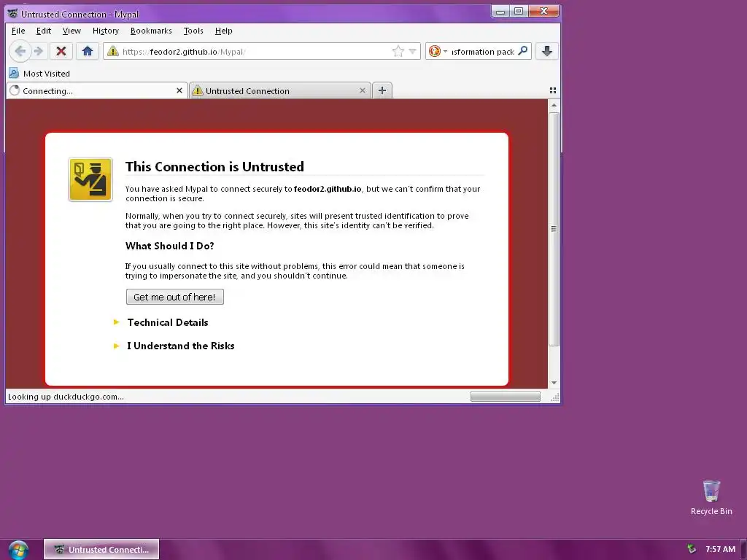Click the police officer warning icon
747x560 pixels.
tap(90, 179)
